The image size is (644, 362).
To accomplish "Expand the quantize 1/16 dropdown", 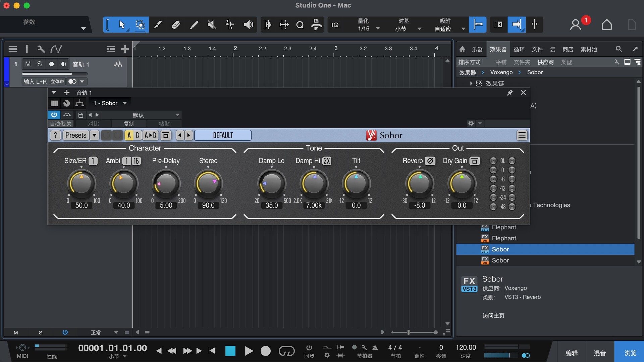I will coord(378,28).
